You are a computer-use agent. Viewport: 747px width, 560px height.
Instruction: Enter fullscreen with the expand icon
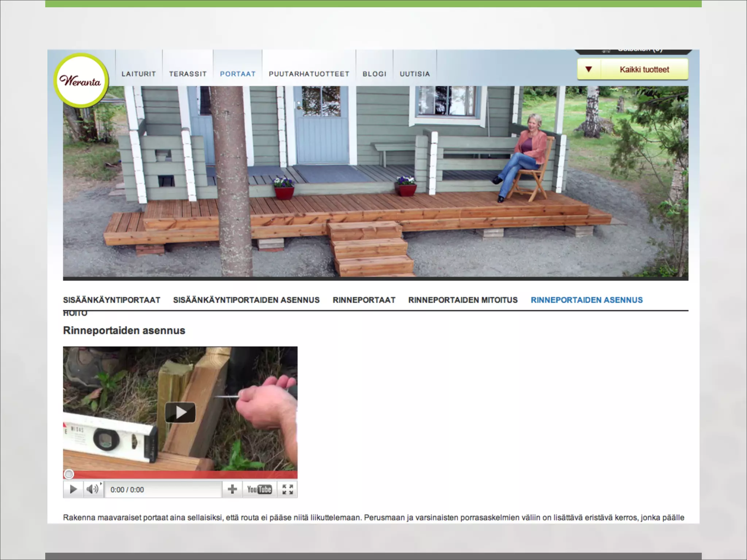click(287, 489)
